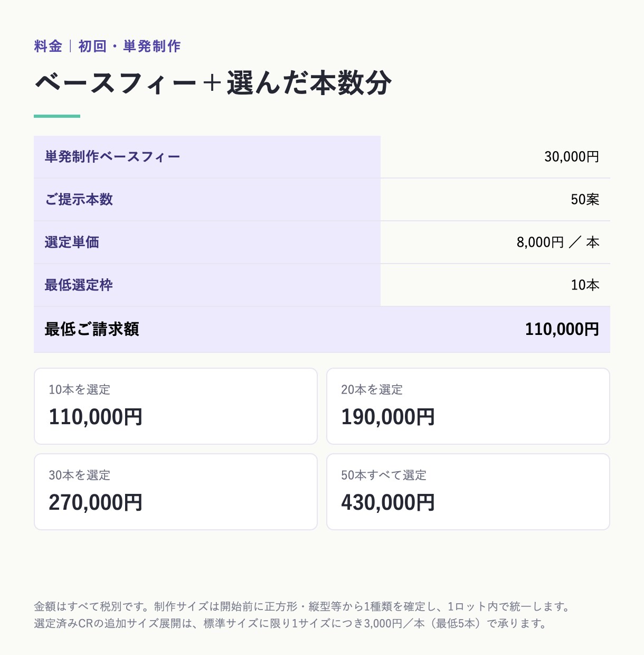This screenshot has height=655, width=644.
Task: Click the 10本 value cell
Action: pos(585,285)
